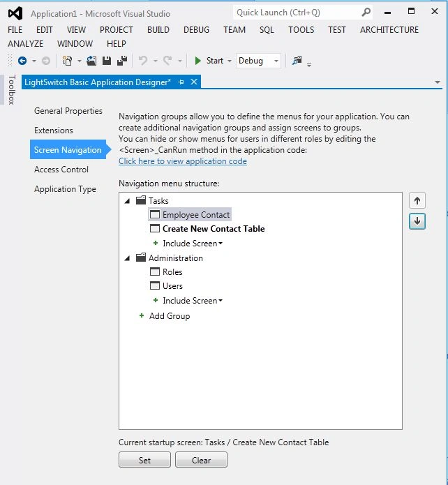
Task: Open the document tab list dropdown
Action: pos(438,82)
